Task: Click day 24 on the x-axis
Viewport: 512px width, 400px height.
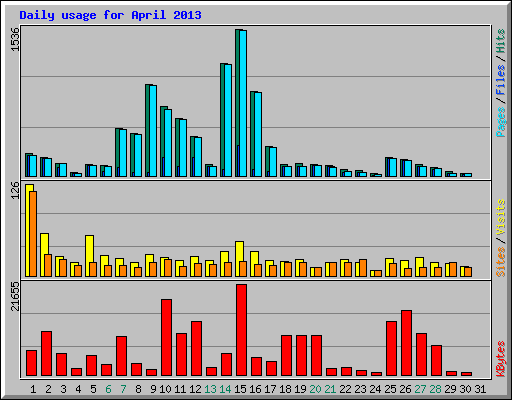Action: click(x=375, y=389)
